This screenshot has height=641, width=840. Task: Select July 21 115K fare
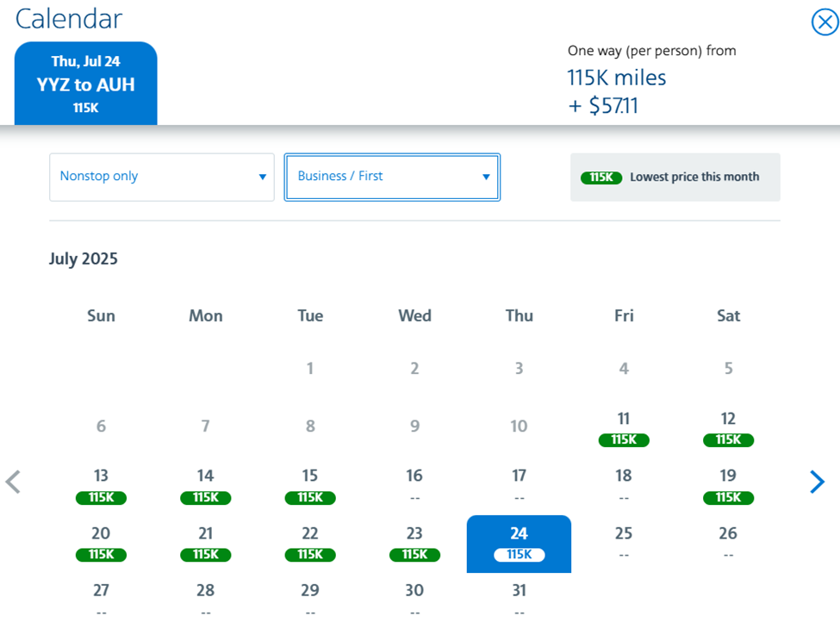coord(205,544)
